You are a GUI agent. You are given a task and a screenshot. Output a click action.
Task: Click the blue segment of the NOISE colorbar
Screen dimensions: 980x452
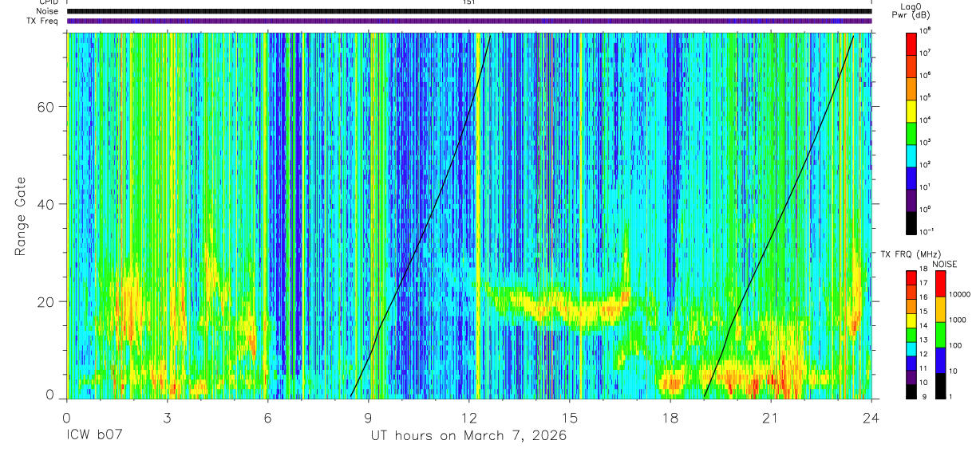pyautogui.click(x=940, y=360)
